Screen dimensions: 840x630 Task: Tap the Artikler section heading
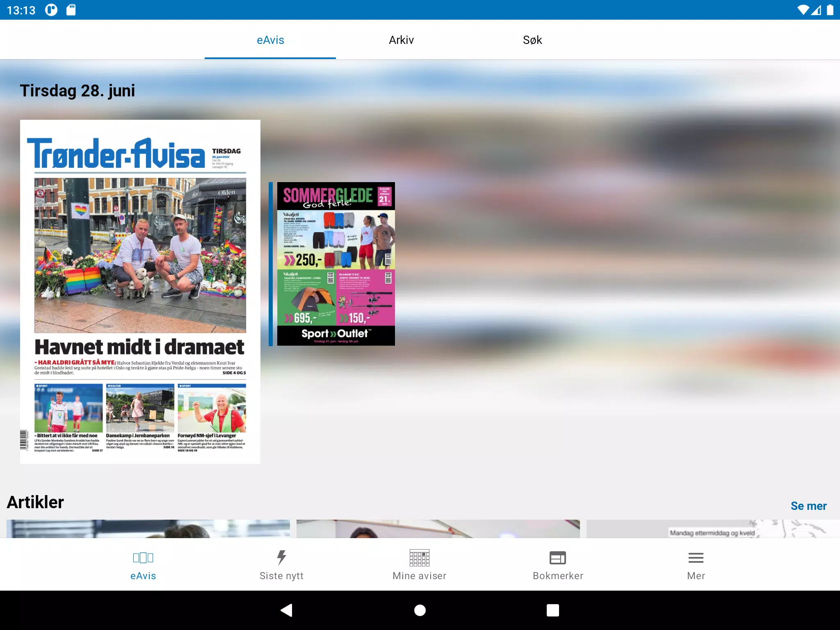(x=35, y=502)
